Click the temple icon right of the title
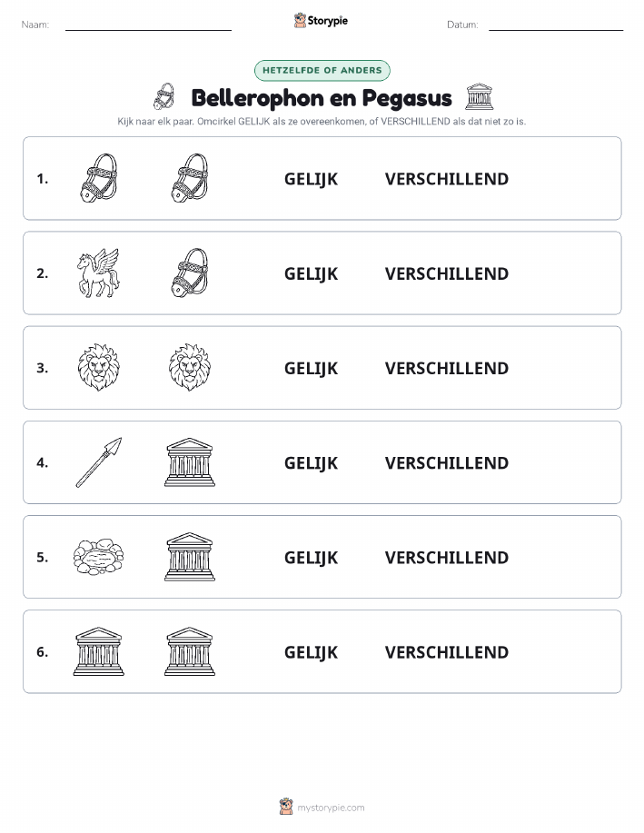644x833 pixels. coord(480,96)
